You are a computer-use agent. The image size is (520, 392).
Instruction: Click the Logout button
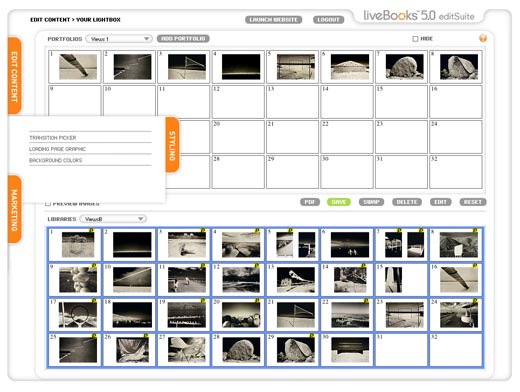(328, 20)
